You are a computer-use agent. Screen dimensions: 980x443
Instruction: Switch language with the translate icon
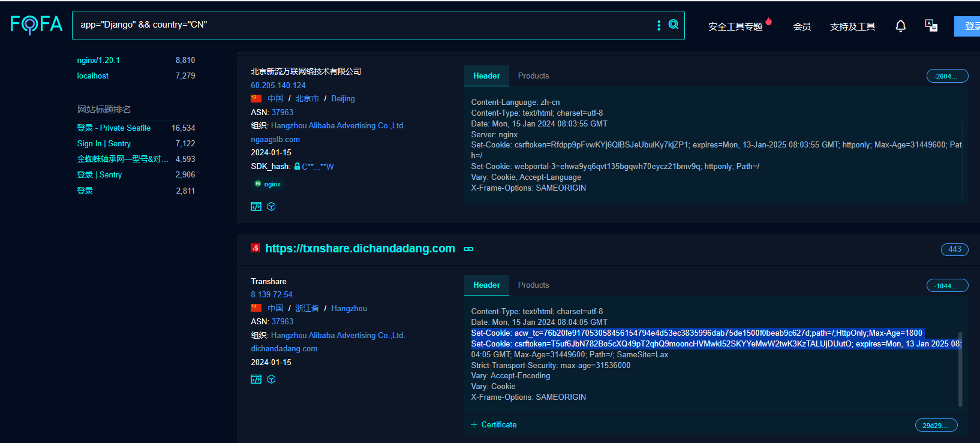931,26
